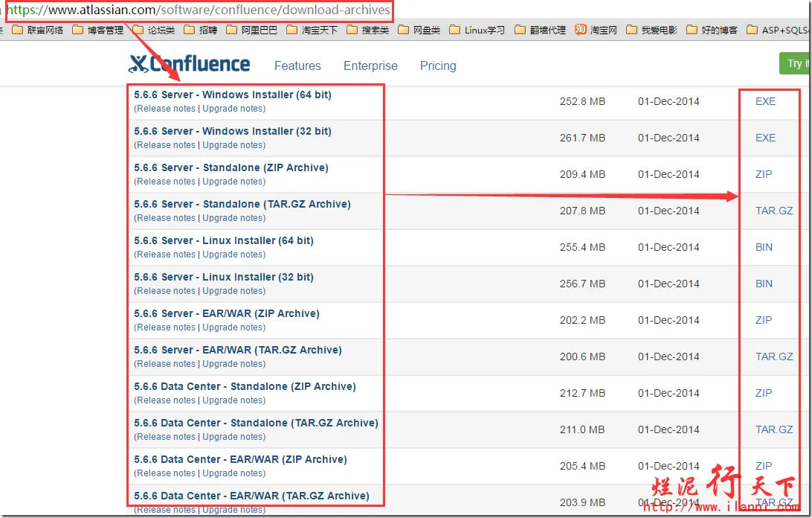Open Release notes for Windows Installer 32 bit
This screenshot has width=812, height=518.
tap(166, 144)
